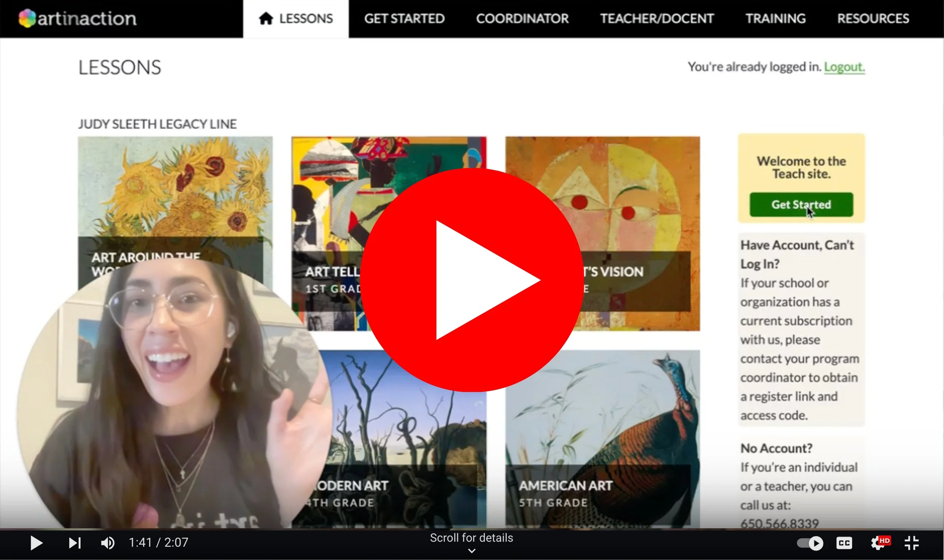
Task: Click the video timestamp 1:41 / 2:07
Action: [x=158, y=543]
